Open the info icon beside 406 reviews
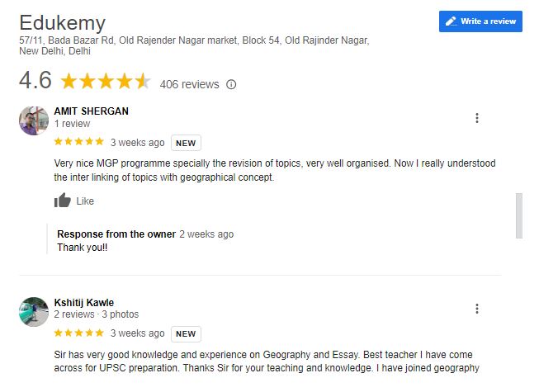This screenshot has width=539, height=392. 231,84
